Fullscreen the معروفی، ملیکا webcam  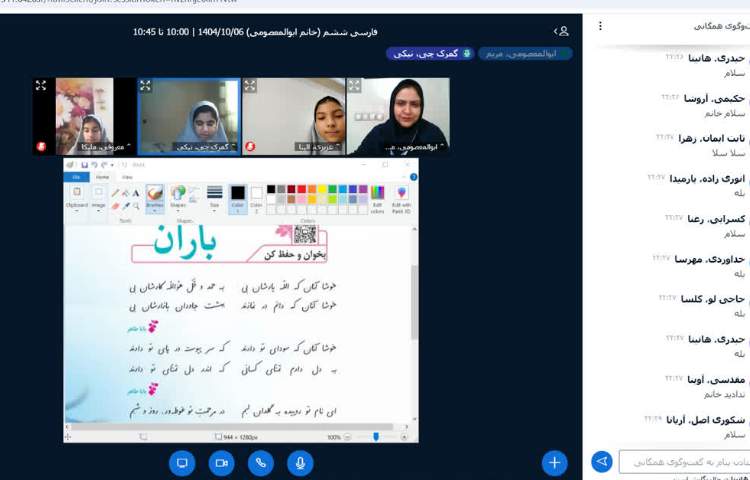coord(41,85)
